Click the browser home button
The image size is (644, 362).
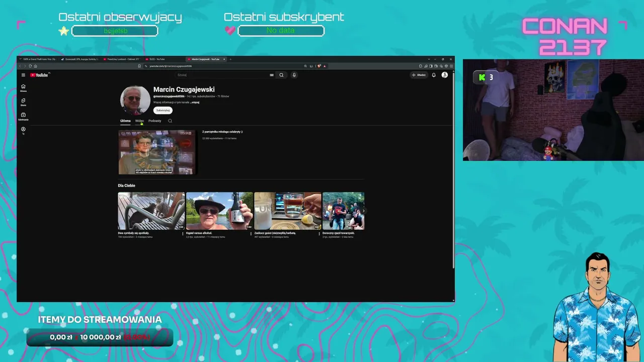coord(35,66)
